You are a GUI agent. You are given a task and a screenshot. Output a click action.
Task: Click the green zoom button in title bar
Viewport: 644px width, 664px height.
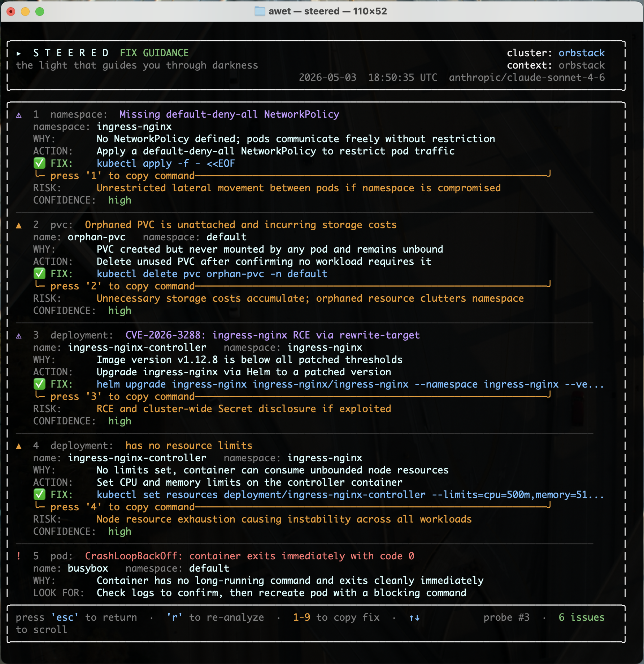[40, 12]
